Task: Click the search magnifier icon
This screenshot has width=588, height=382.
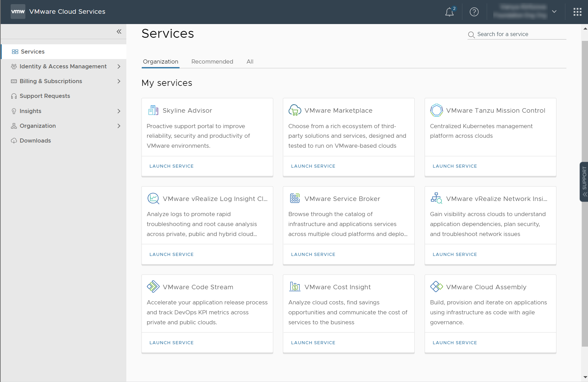Action: pos(471,35)
